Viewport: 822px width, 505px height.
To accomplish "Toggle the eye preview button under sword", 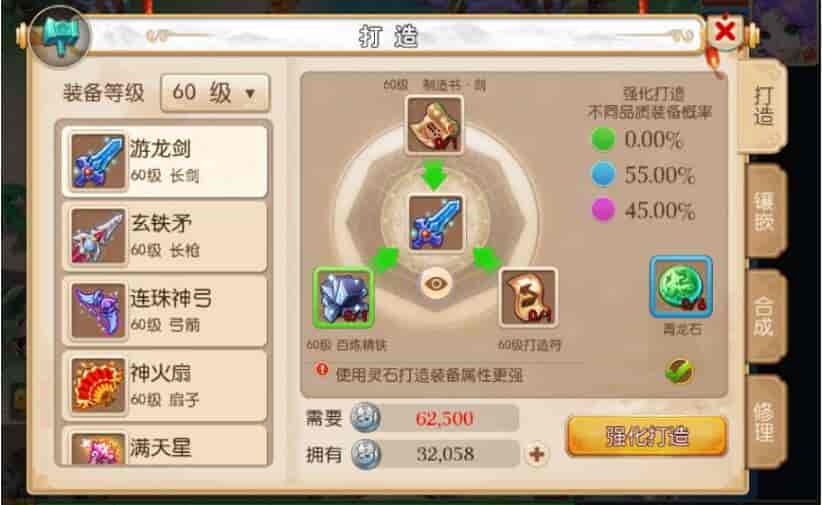I will point(435,284).
